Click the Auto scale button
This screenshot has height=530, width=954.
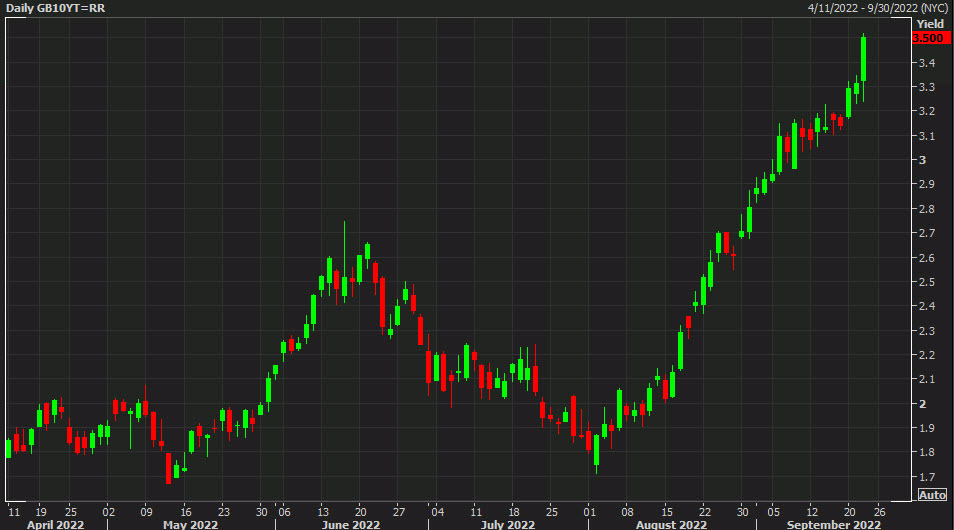coord(931,495)
